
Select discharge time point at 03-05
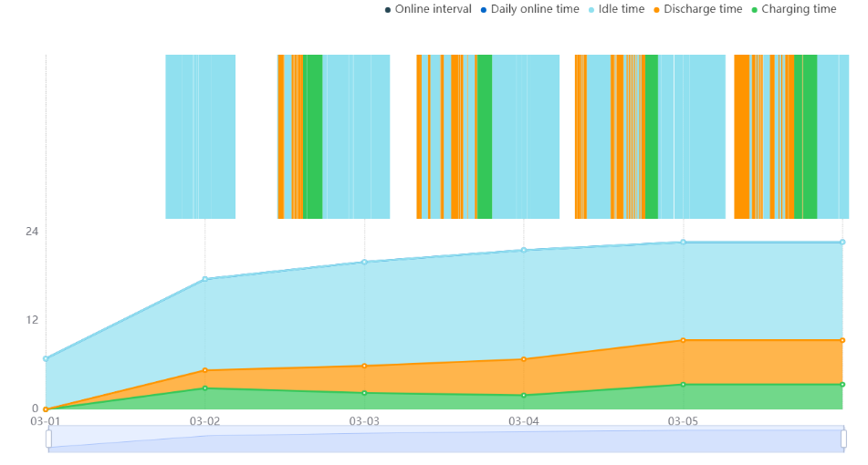683,341
